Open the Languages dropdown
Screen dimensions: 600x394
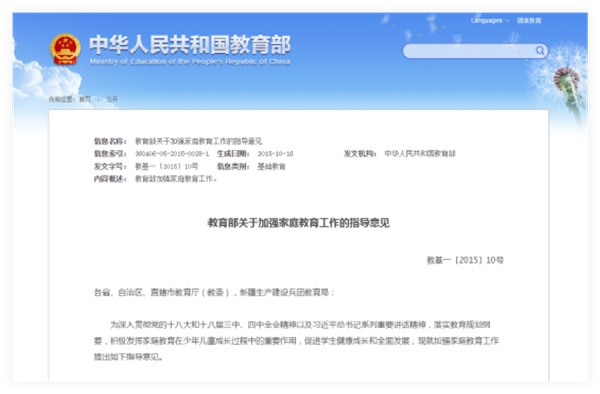(x=490, y=21)
